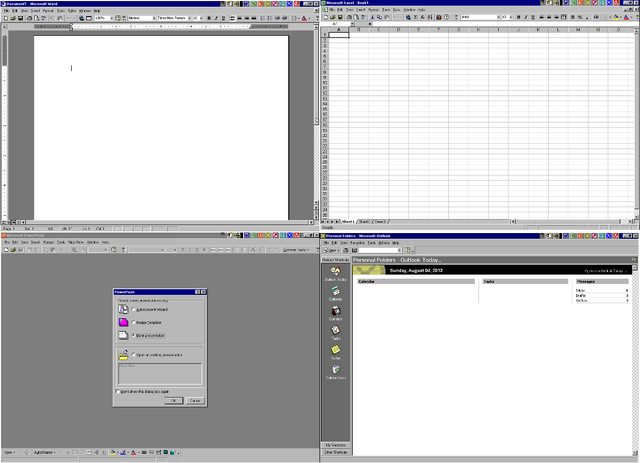The height and width of the screenshot is (463, 640).
Task: Switch to Sheet3 tab in Excel
Action: 380,222
